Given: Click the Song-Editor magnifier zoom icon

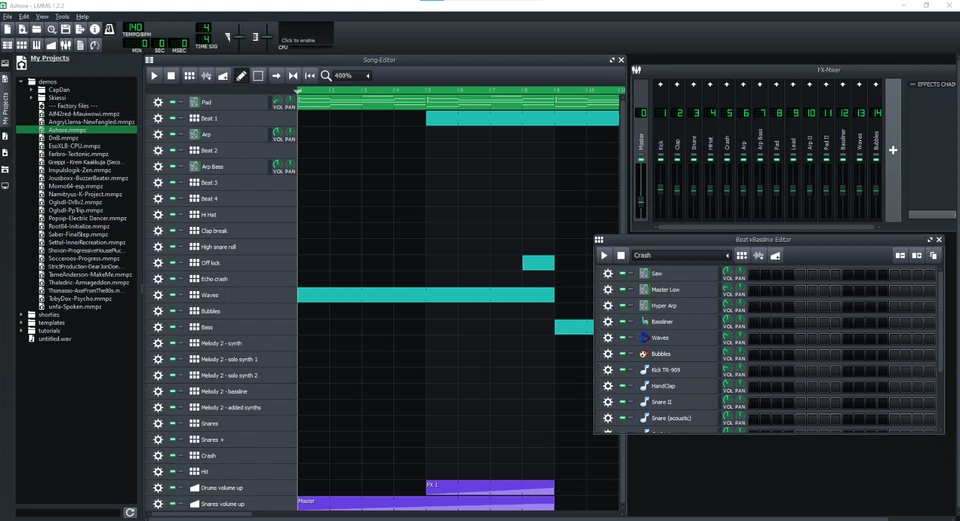Looking at the screenshot, I should (326, 76).
